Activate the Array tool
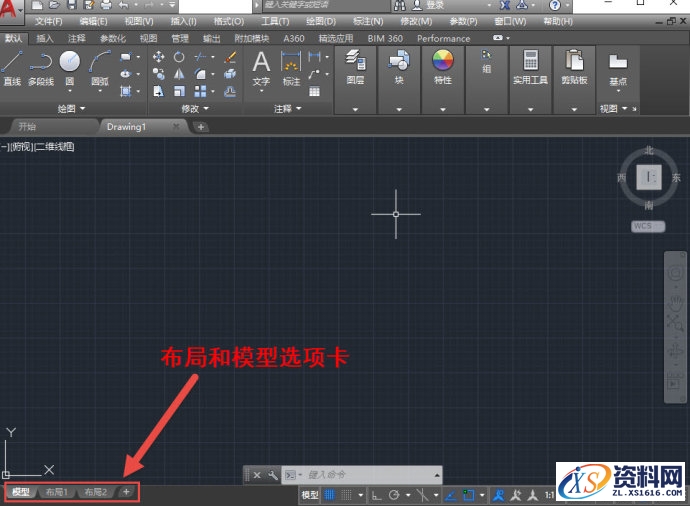Screen dimensions: 690x506 200,91
